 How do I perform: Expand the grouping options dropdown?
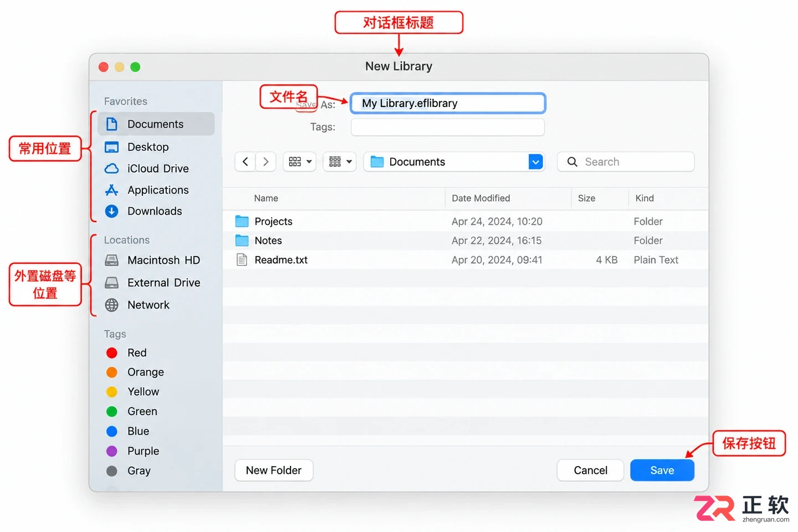click(340, 162)
